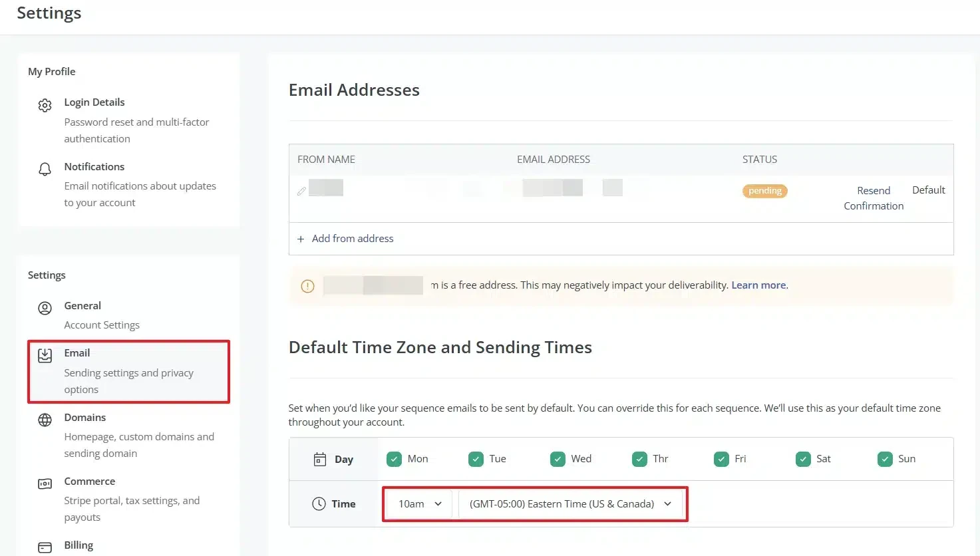Image resolution: width=980 pixels, height=556 pixels.
Task: Click the Settings page title
Action: pos(49,13)
